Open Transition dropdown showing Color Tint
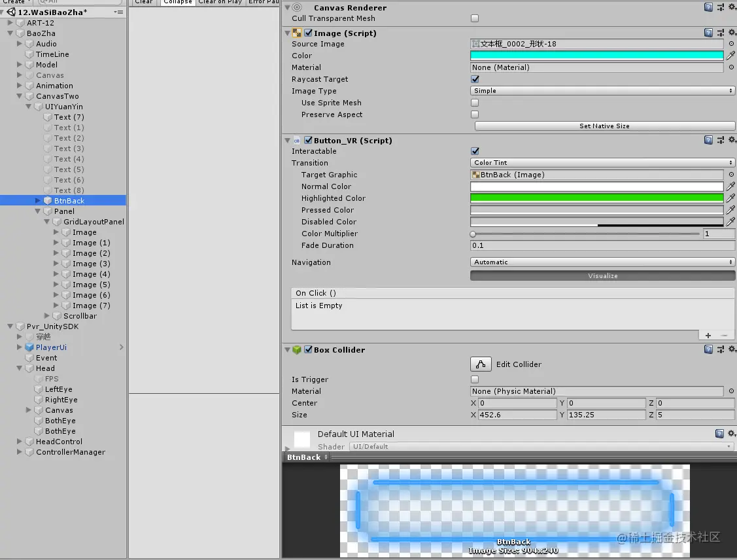The width and height of the screenshot is (737, 560). (602, 162)
